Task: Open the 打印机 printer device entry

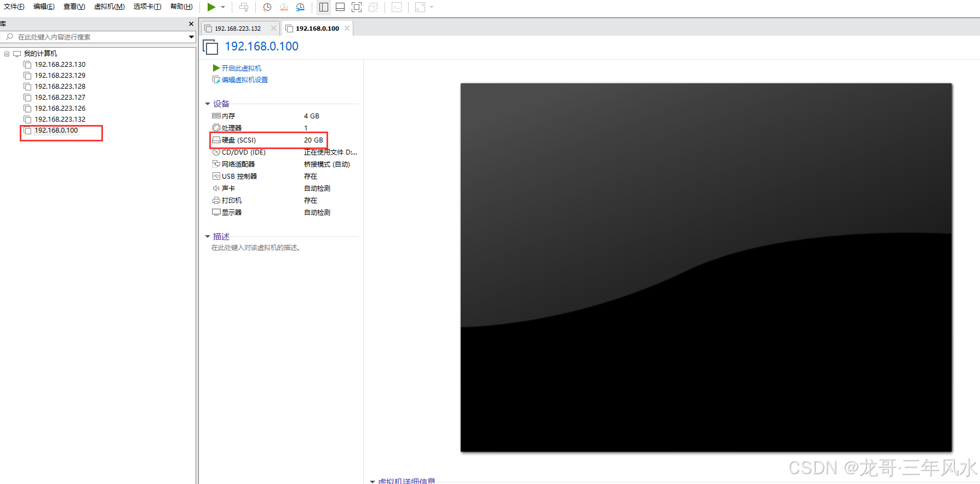Action: 227,200
